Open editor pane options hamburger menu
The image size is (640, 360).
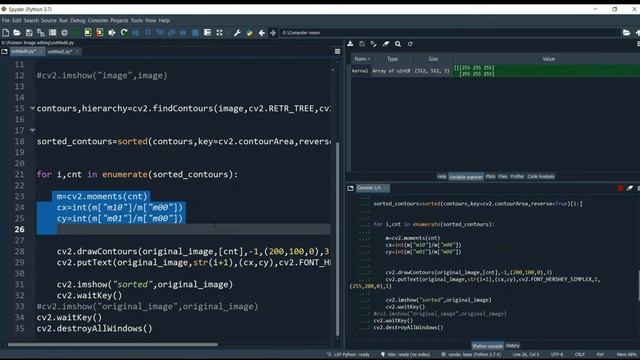(338, 51)
